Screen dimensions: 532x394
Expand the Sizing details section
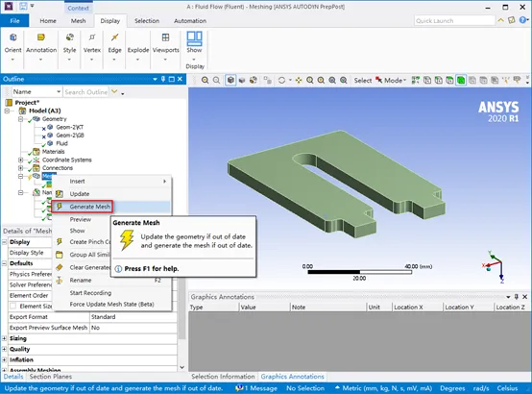pyautogui.click(x=4, y=338)
